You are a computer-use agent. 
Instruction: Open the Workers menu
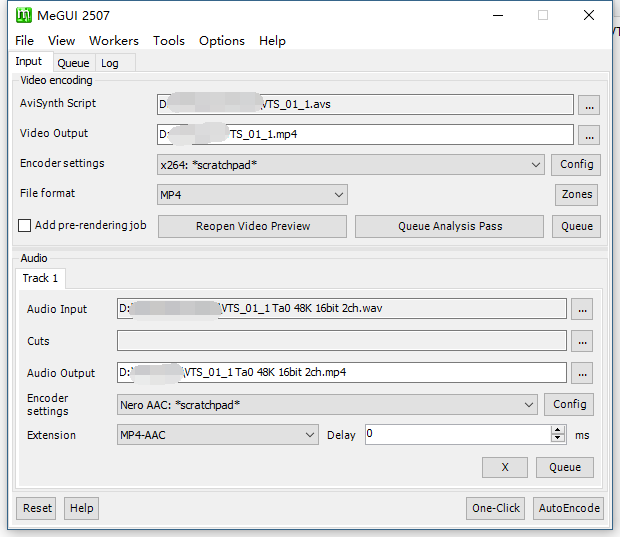point(114,41)
